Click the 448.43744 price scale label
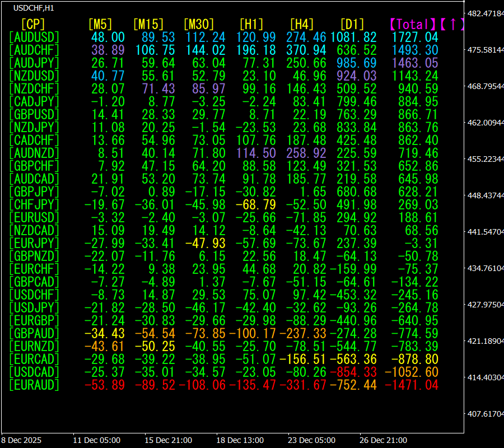504x448 pixels. tap(486, 195)
